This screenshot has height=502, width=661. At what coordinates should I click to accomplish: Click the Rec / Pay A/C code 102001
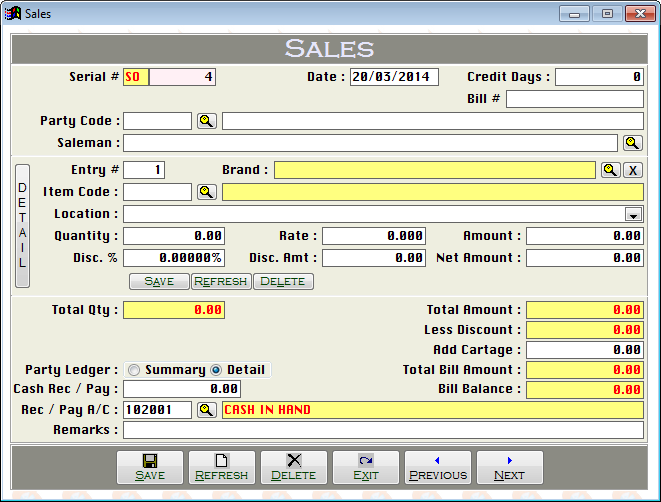pos(157,410)
